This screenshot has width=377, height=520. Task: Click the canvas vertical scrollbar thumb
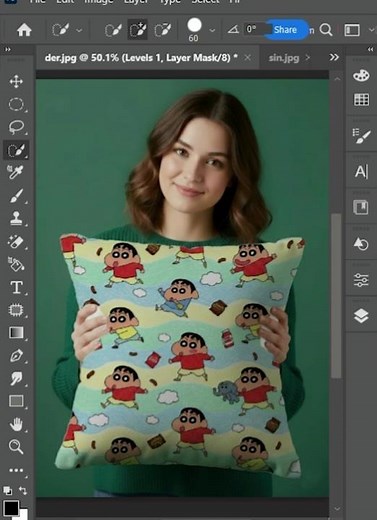coord(336,296)
